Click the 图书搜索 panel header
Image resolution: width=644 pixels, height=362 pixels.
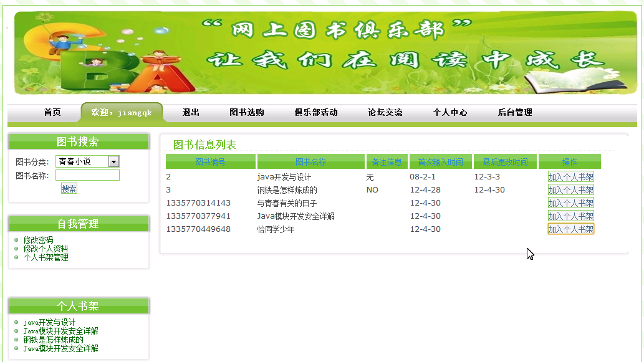(x=79, y=141)
